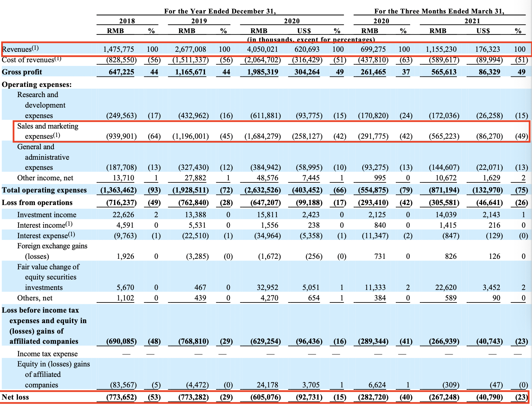Click the Revenues(1) row label

20,49
